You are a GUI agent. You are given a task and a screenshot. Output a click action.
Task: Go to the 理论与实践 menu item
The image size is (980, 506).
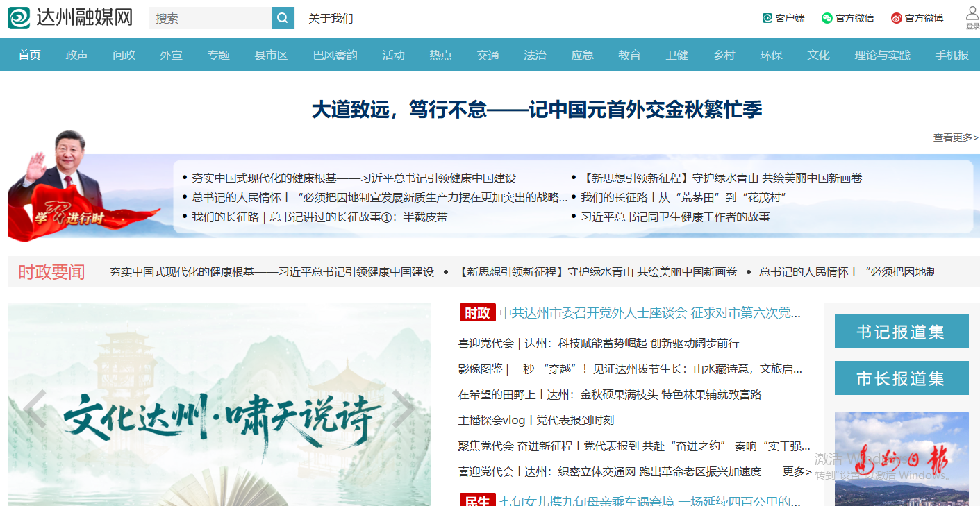(x=882, y=55)
